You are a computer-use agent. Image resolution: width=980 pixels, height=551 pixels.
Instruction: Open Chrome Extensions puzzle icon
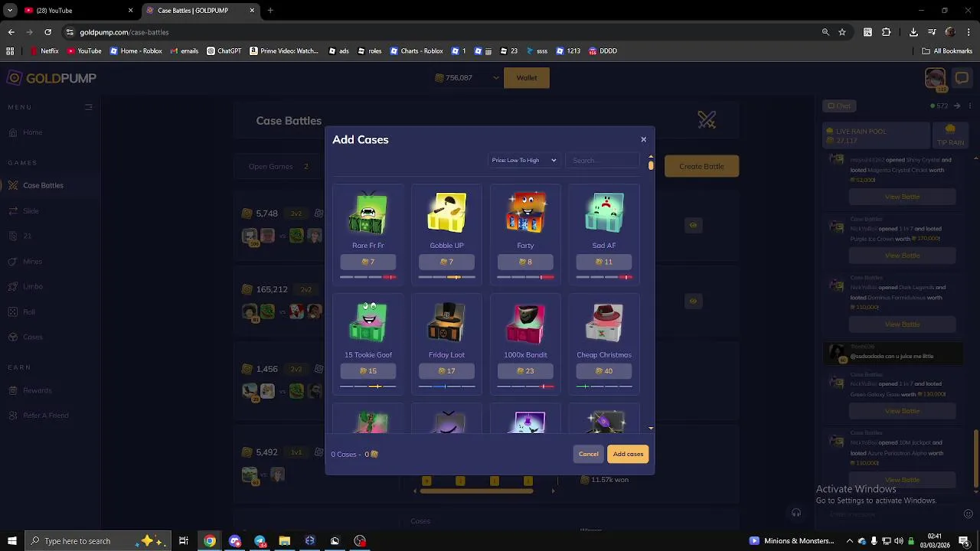(x=887, y=32)
